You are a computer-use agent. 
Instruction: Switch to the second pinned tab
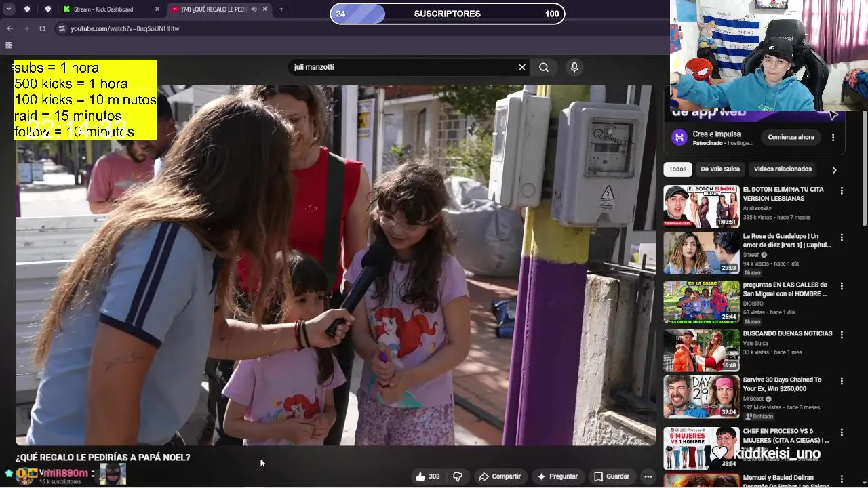point(47,9)
